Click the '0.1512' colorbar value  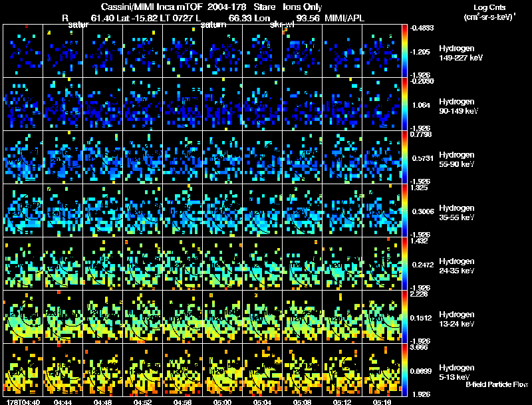[422, 318]
